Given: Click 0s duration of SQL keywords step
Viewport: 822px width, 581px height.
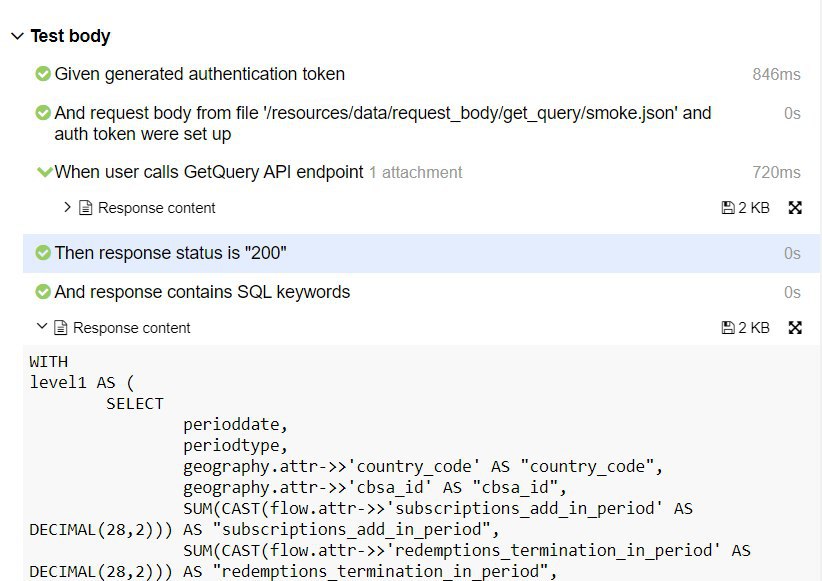Looking at the screenshot, I should [792, 292].
